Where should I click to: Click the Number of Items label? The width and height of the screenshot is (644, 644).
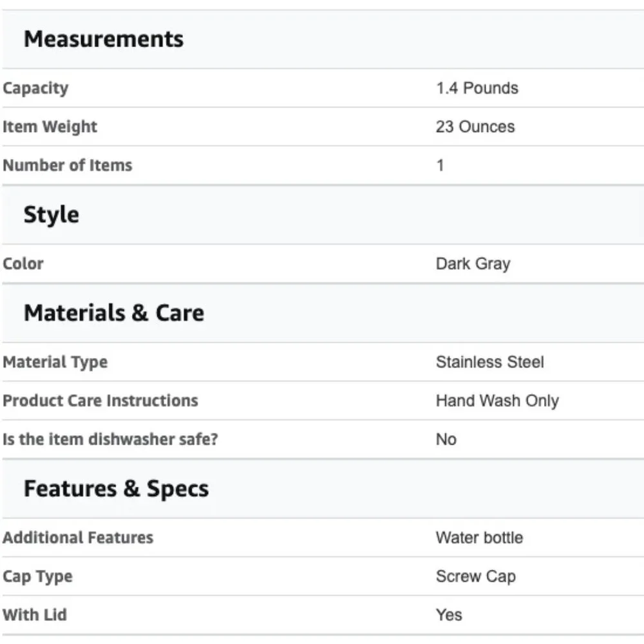68,165
